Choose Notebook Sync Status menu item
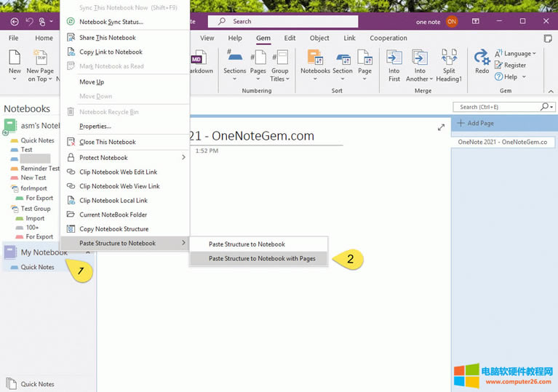 click(125, 22)
